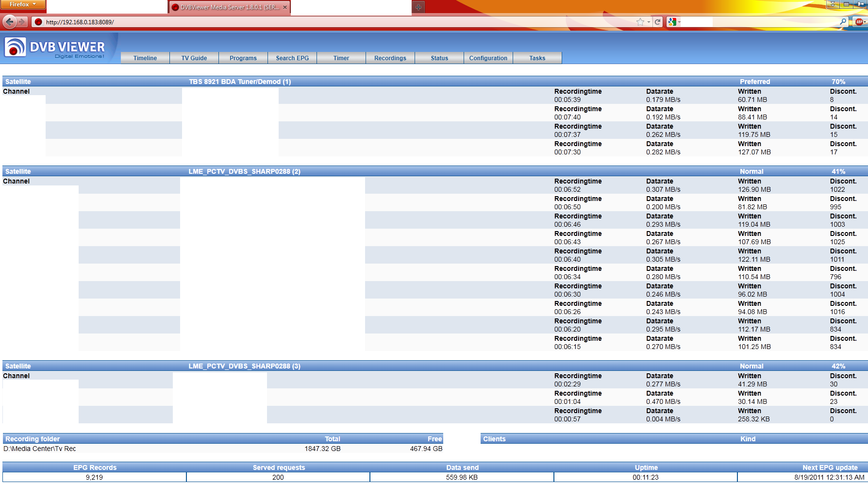
Task: Click the 42% signal value
Action: coord(838,366)
